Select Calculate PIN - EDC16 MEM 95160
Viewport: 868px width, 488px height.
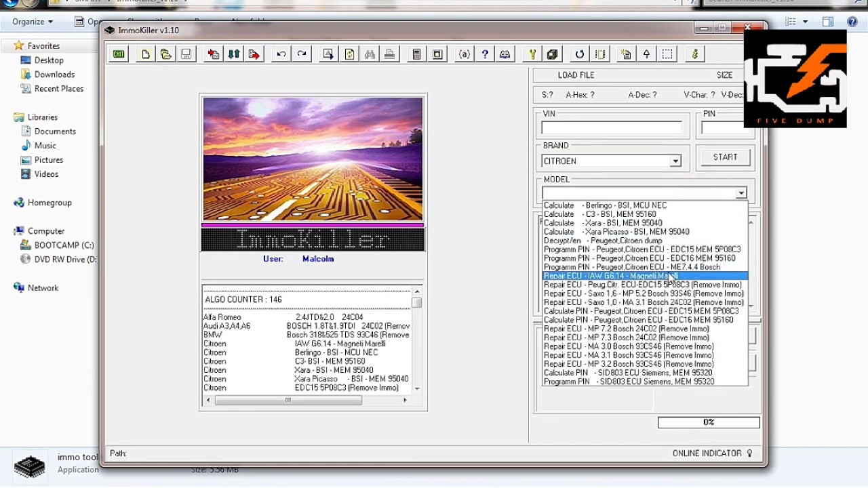(x=645, y=320)
